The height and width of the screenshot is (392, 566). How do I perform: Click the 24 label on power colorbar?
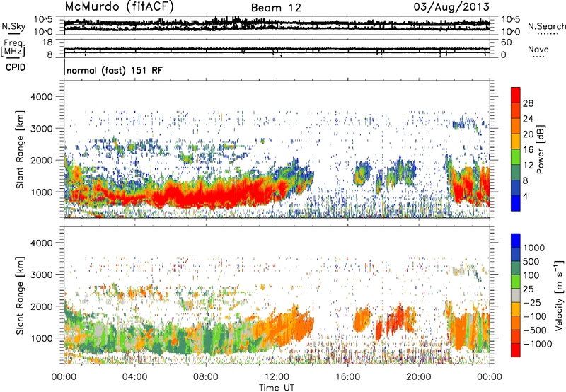pyautogui.click(x=528, y=119)
